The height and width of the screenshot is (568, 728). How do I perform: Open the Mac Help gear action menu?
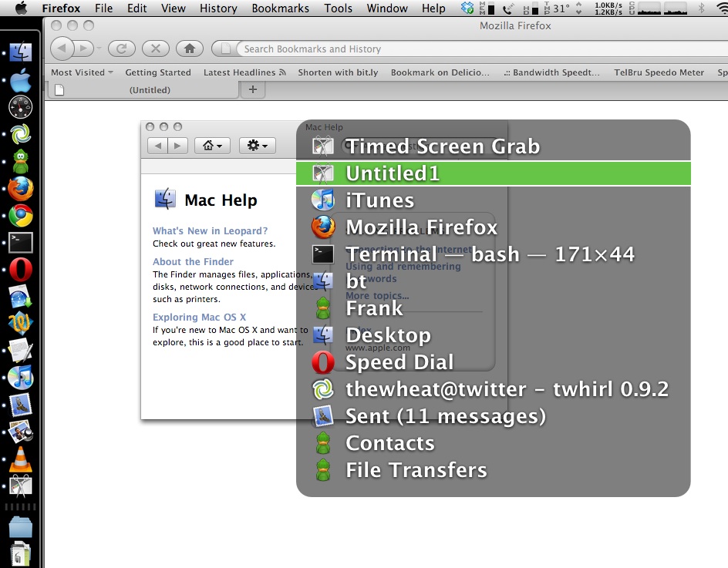(257, 146)
